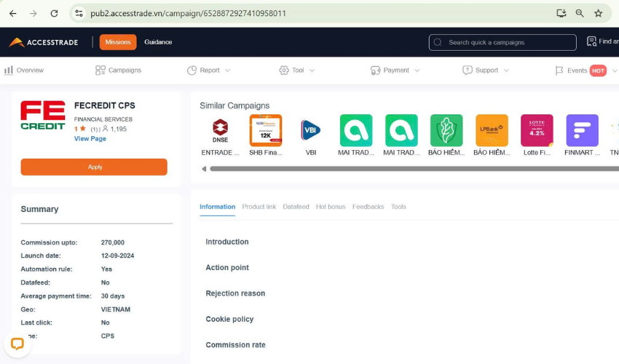
Task: Switch to the Hot bonus tab
Action: (331, 207)
